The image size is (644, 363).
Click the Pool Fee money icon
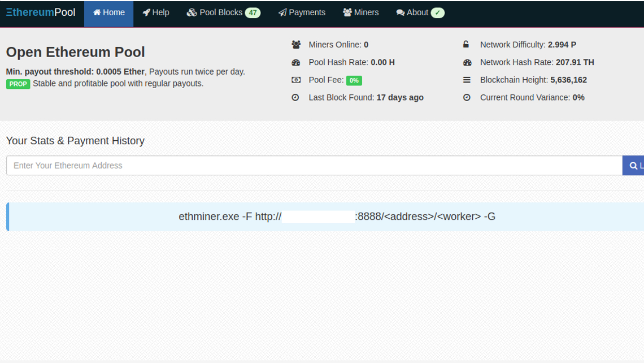pos(295,80)
